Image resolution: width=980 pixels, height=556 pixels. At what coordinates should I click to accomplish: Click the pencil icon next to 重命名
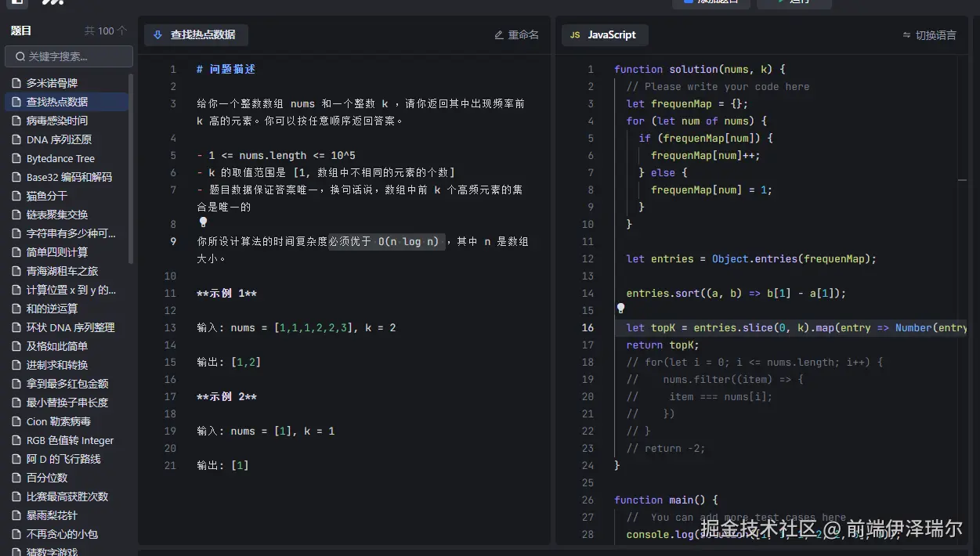(x=498, y=34)
